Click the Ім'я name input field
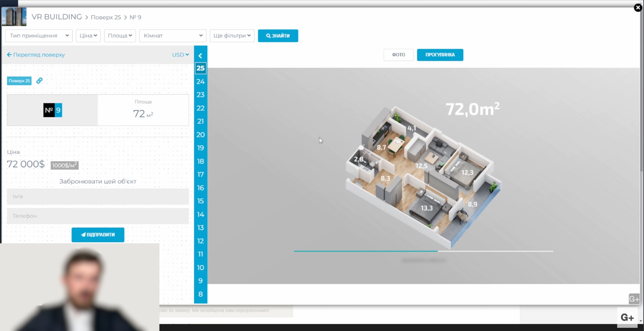Viewport: 644px width, 331px height. (98, 196)
